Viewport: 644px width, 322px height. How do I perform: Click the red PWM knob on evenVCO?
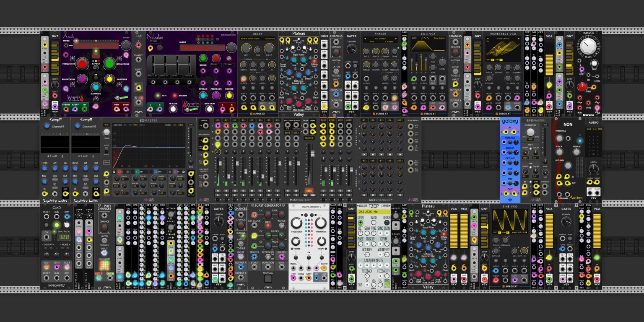(582, 87)
